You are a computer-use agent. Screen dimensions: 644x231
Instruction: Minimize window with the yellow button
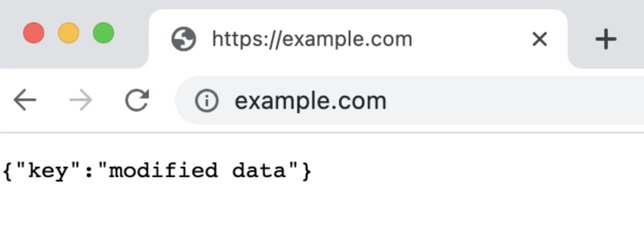pos(69,34)
